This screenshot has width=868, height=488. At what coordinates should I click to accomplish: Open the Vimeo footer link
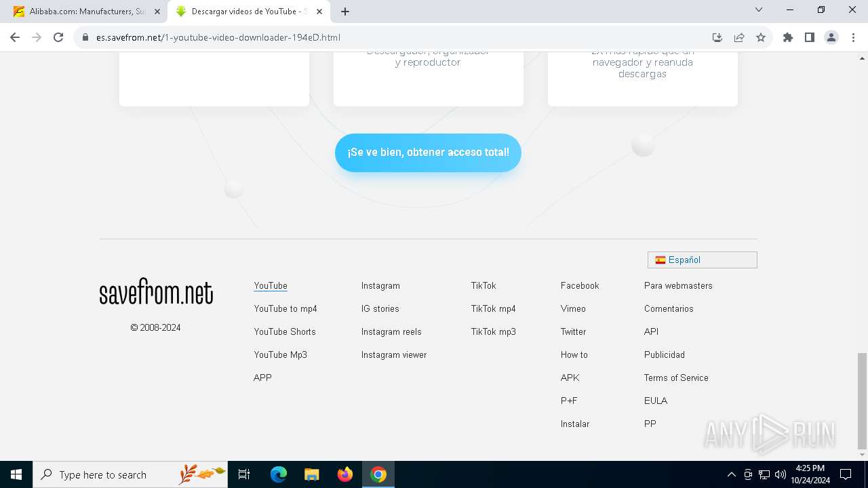click(573, 309)
